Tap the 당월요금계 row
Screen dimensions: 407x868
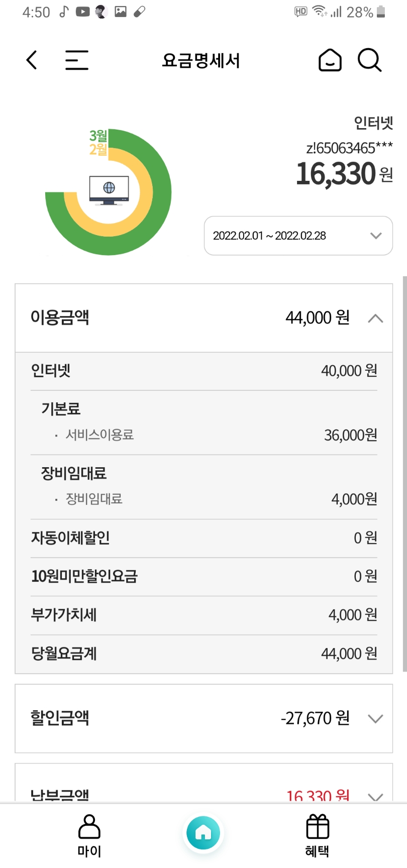(x=203, y=654)
